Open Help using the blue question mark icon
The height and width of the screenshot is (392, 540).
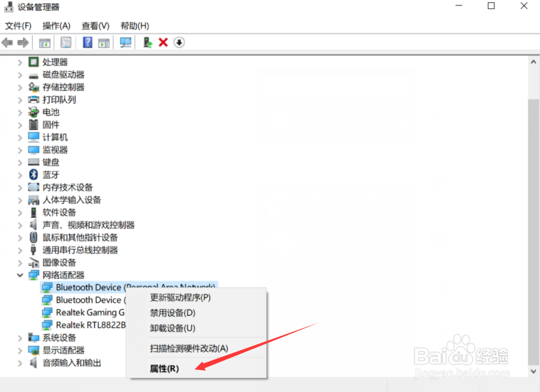tap(86, 42)
